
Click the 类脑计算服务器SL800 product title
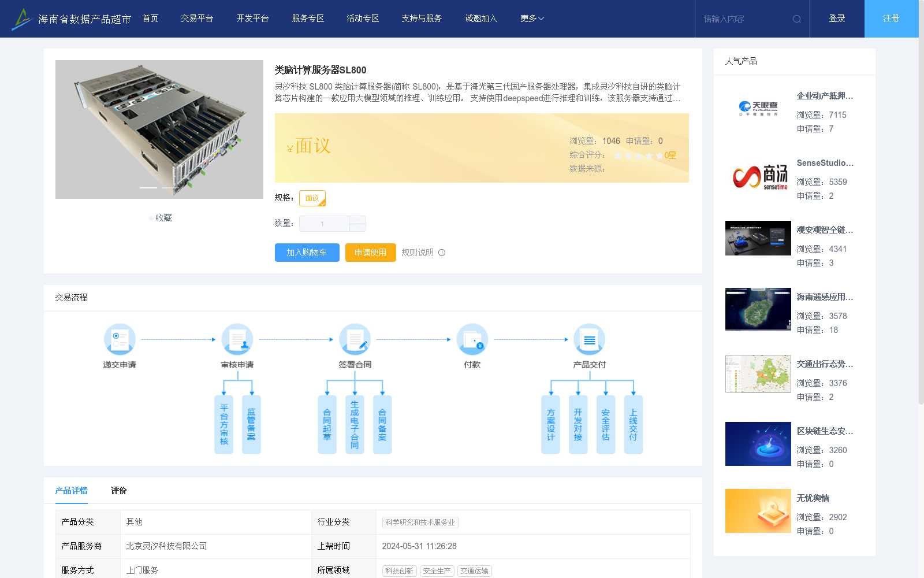click(x=321, y=70)
